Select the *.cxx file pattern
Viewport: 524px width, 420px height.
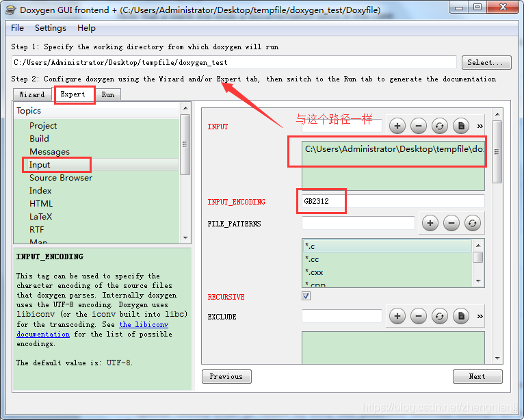(x=387, y=272)
